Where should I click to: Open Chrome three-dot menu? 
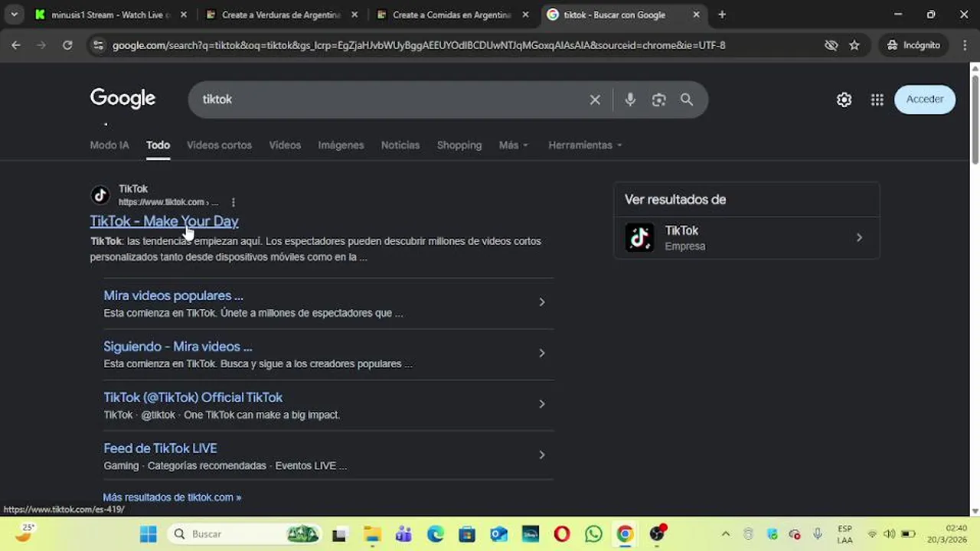[x=965, y=45]
